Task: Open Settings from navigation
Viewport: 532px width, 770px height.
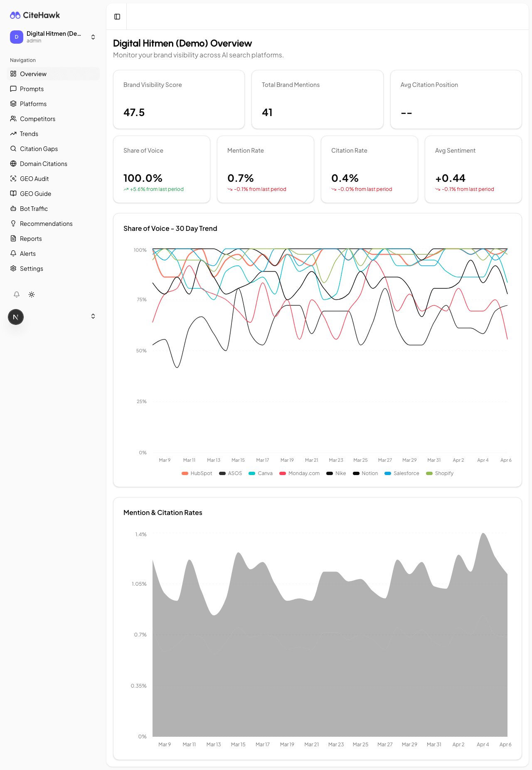Action: click(x=53, y=268)
